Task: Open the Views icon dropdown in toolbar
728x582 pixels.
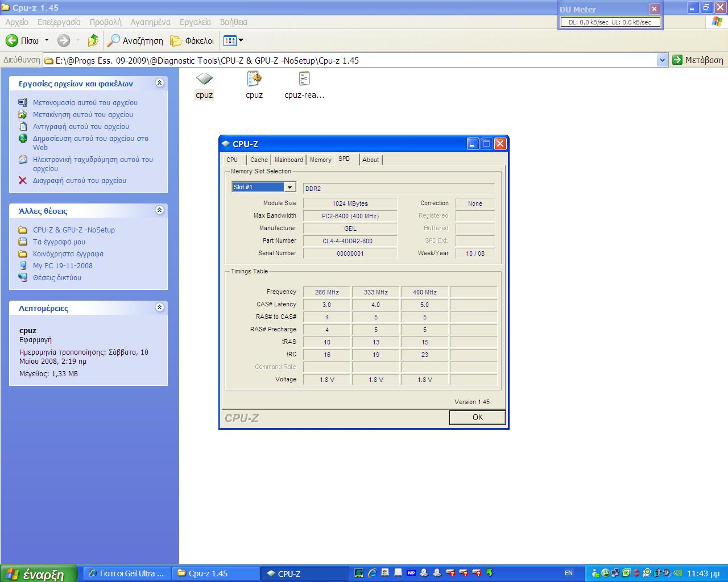Action: point(233,40)
